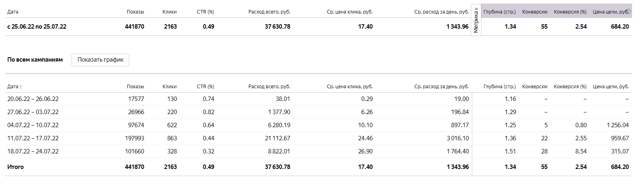The width and height of the screenshot is (644, 186).
Task: Sort weekly table by Конверсия (%) header
Action: click(570, 86)
